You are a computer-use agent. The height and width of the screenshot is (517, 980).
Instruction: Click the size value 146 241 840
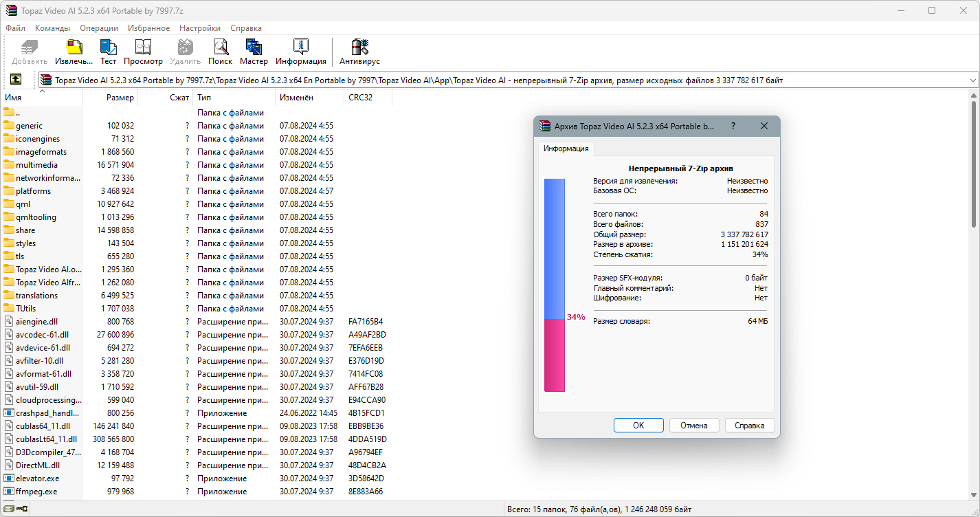[113, 426]
